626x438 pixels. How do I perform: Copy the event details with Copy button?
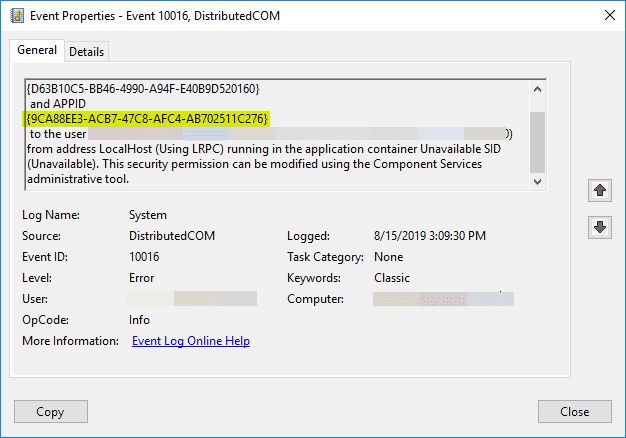point(51,411)
